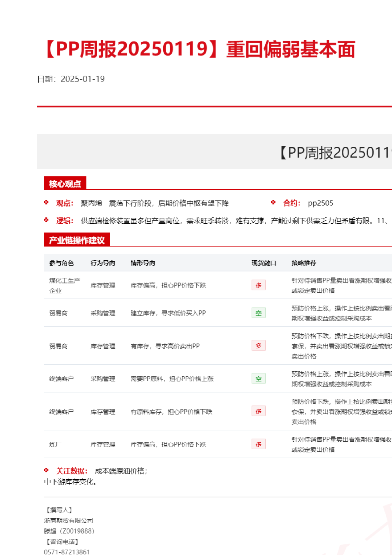Click the contract code pp2505
The image size is (392, 555).
tap(320, 203)
